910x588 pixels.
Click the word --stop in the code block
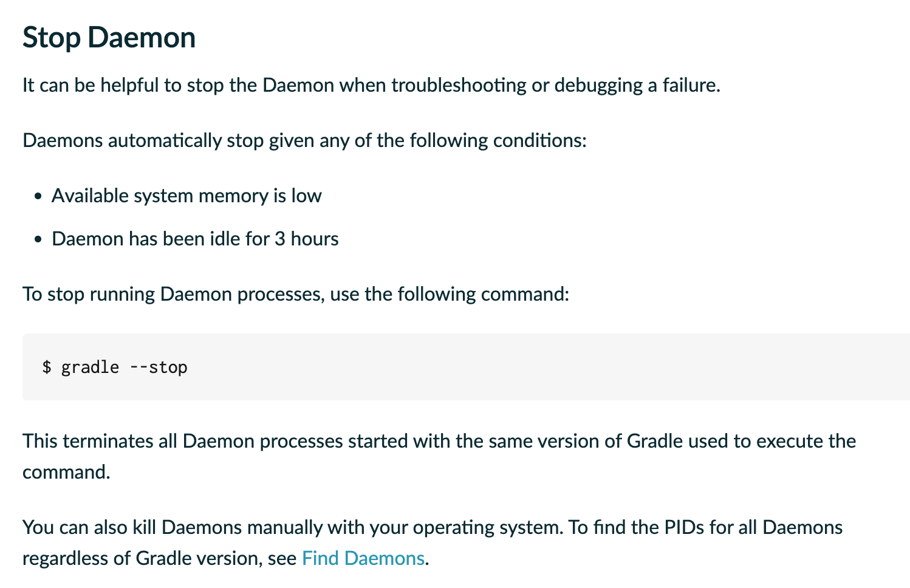coord(159,367)
